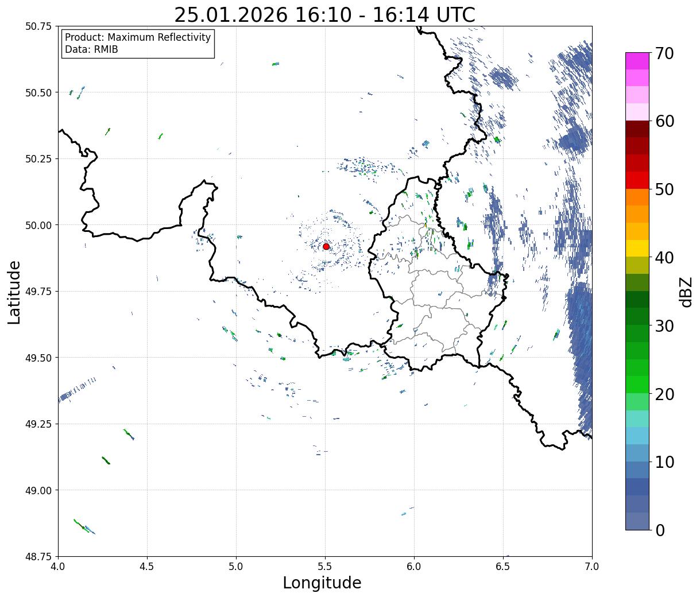
Task: Click longitude tick label 4.0
Action: [58, 567]
